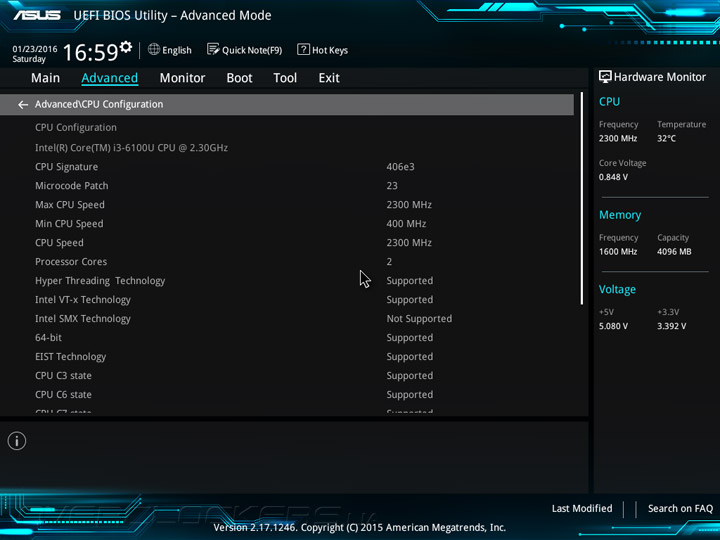Click the 16:59 clock display

90,52
